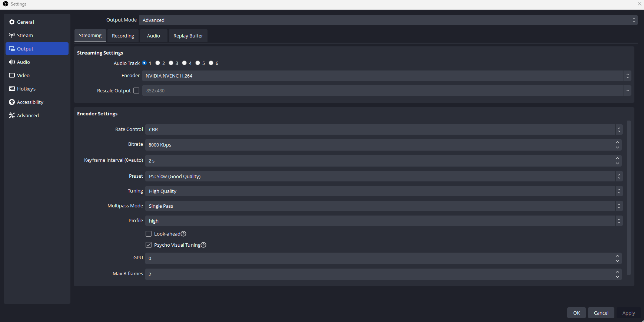The width and height of the screenshot is (644, 322).
Task: Switch to the Streaming tab
Action: 90,36
